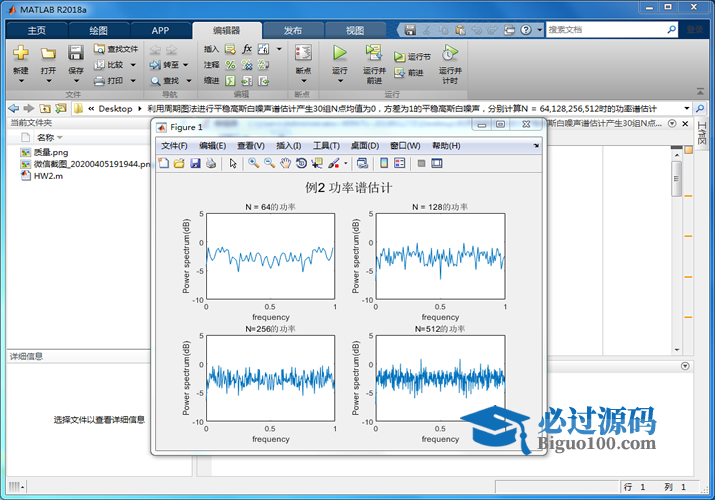Open Figure 1 文件(F) menu

[x=174, y=146]
